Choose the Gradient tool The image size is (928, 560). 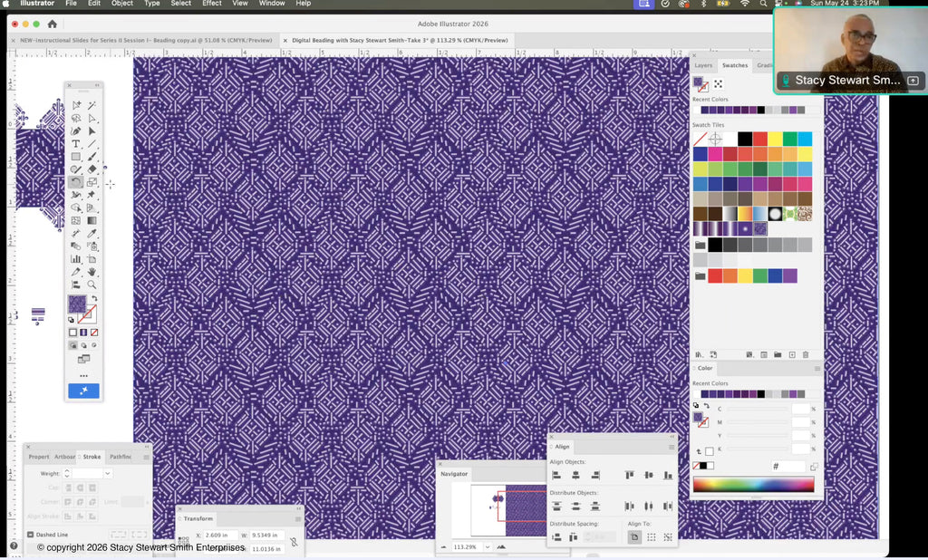click(x=92, y=221)
